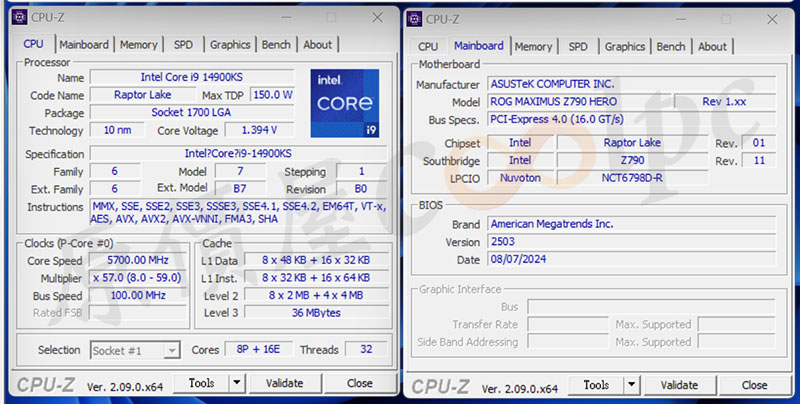Open Graphics tab in left window
Screen dimensions: 800x404
[230, 44]
